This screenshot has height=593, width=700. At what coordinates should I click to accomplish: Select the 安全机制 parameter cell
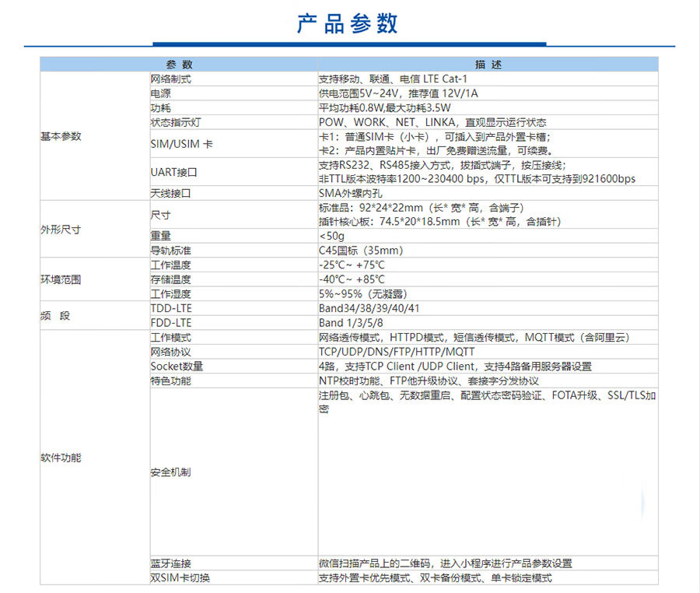(x=170, y=472)
